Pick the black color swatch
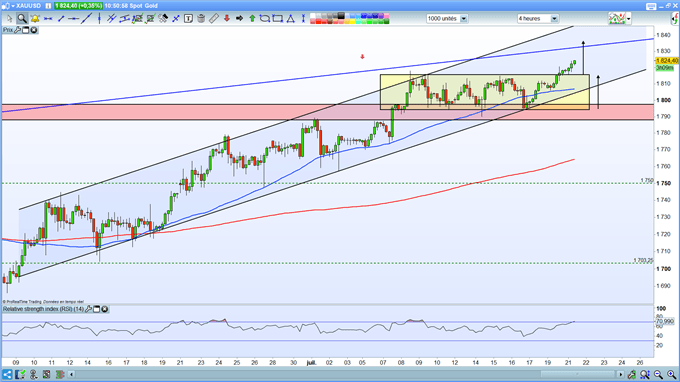Screen dimensions: 680x382 (341, 16)
